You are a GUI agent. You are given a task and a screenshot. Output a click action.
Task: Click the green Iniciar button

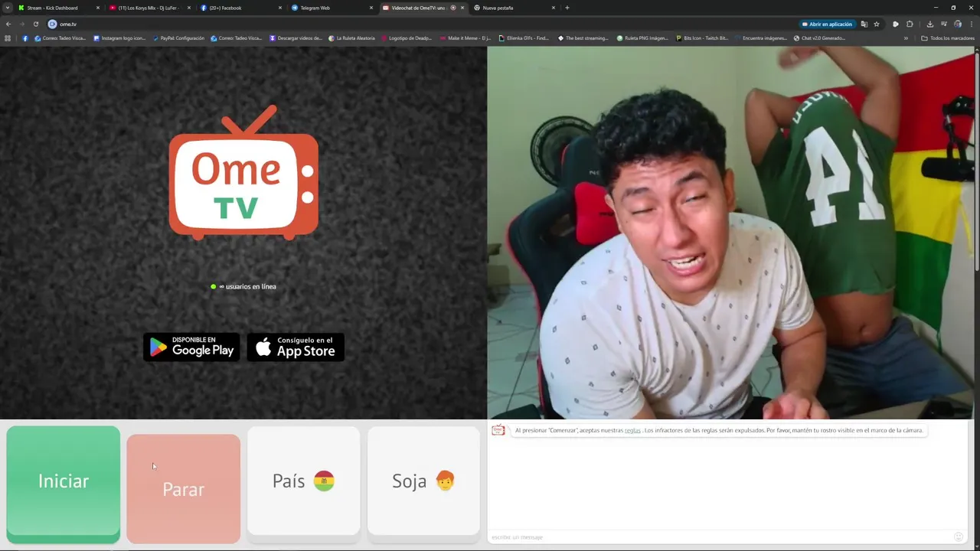(x=64, y=481)
